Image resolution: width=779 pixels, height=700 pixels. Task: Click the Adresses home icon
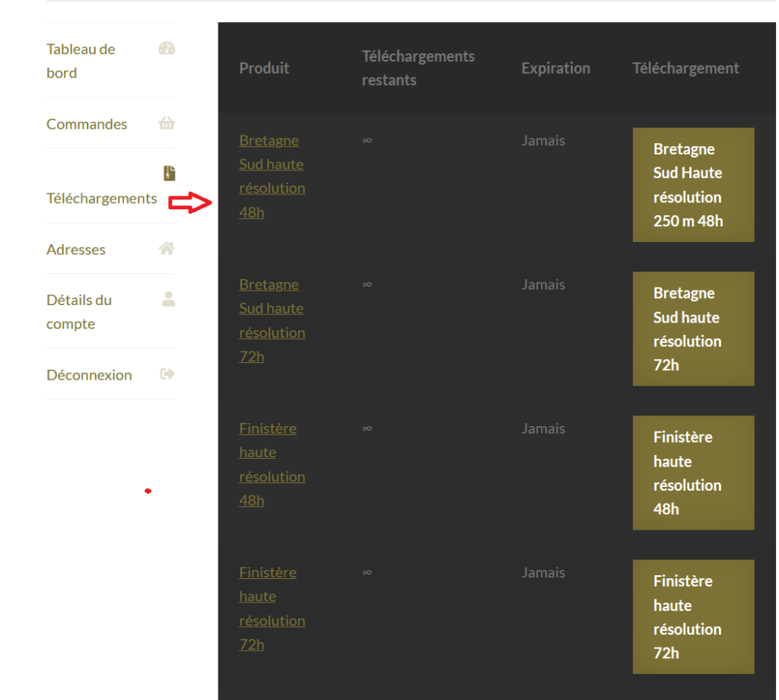(x=167, y=249)
